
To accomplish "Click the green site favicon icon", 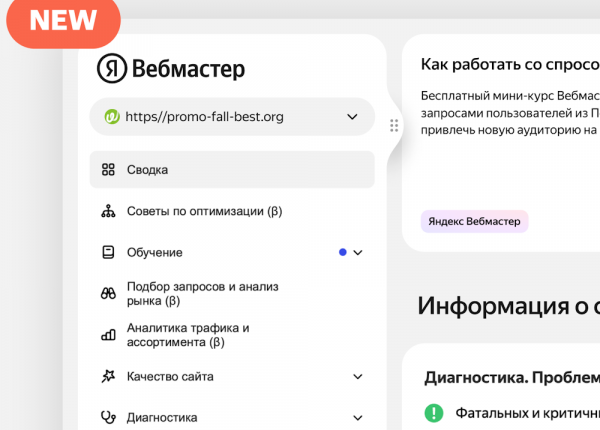I will point(112,117).
